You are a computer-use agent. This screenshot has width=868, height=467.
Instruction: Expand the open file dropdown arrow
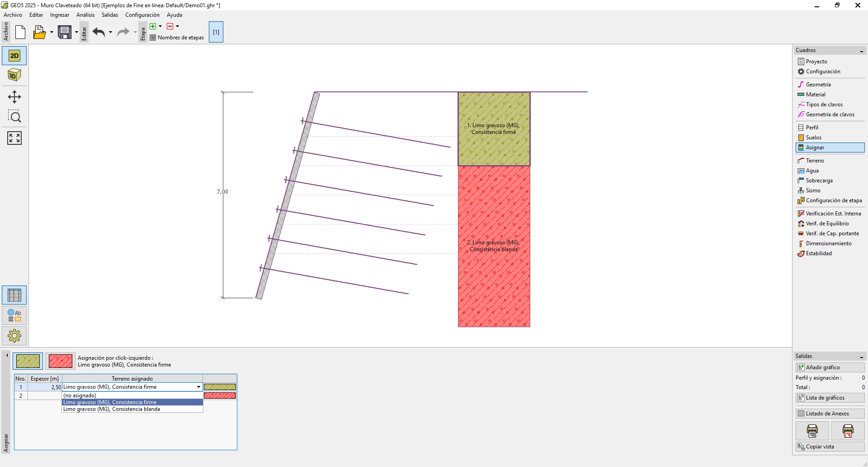[52, 32]
